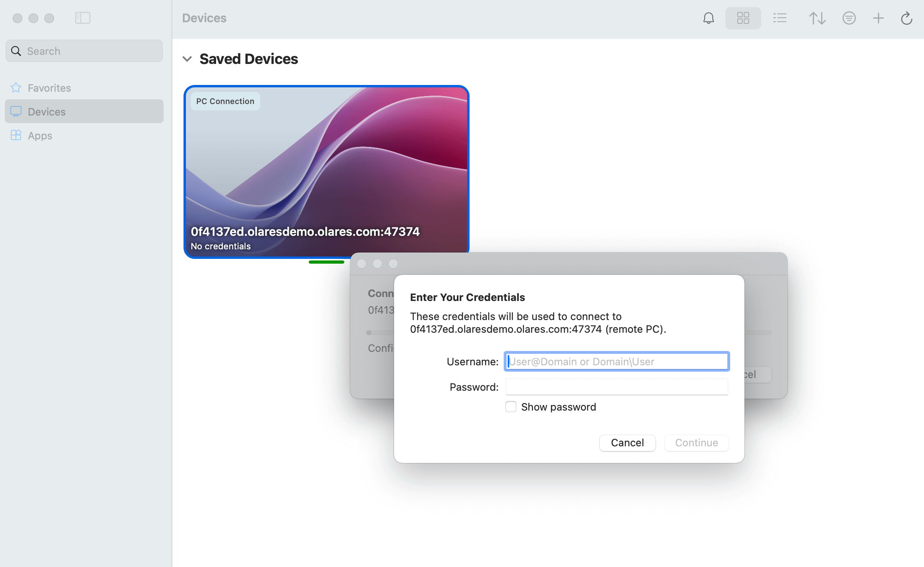This screenshot has width=924, height=567.
Task: Select Devices in the sidebar
Action: pyautogui.click(x=46, y=112)
